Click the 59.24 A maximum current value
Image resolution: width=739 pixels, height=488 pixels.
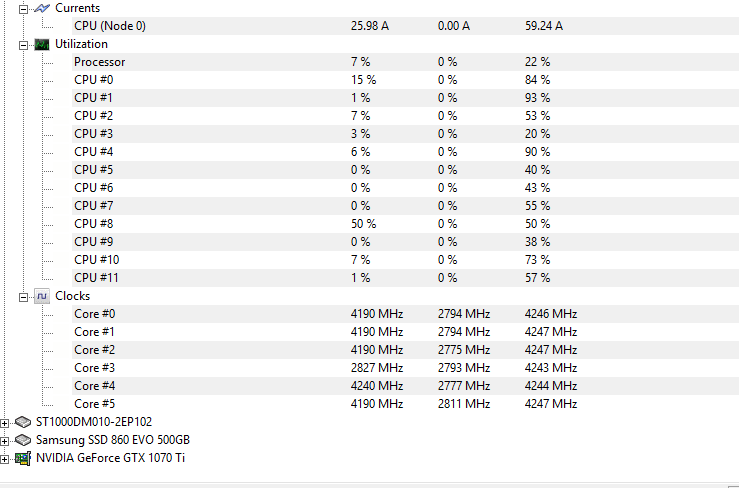click(x=544, y=26)
